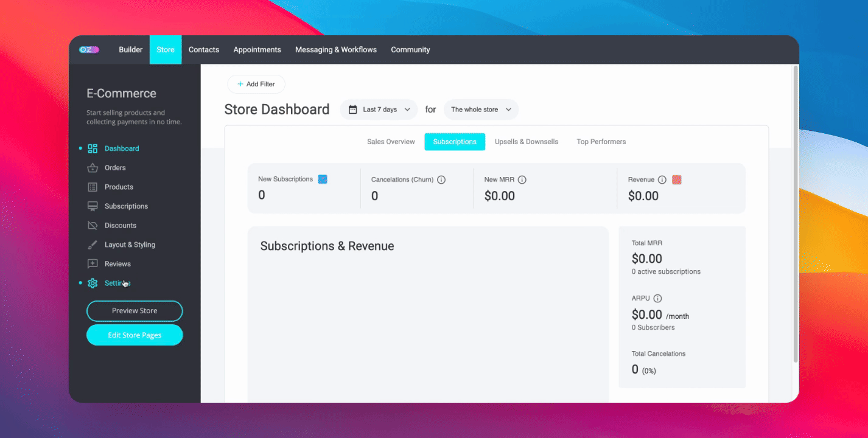Expand The whole store chevron arrow

pos(508,109)
